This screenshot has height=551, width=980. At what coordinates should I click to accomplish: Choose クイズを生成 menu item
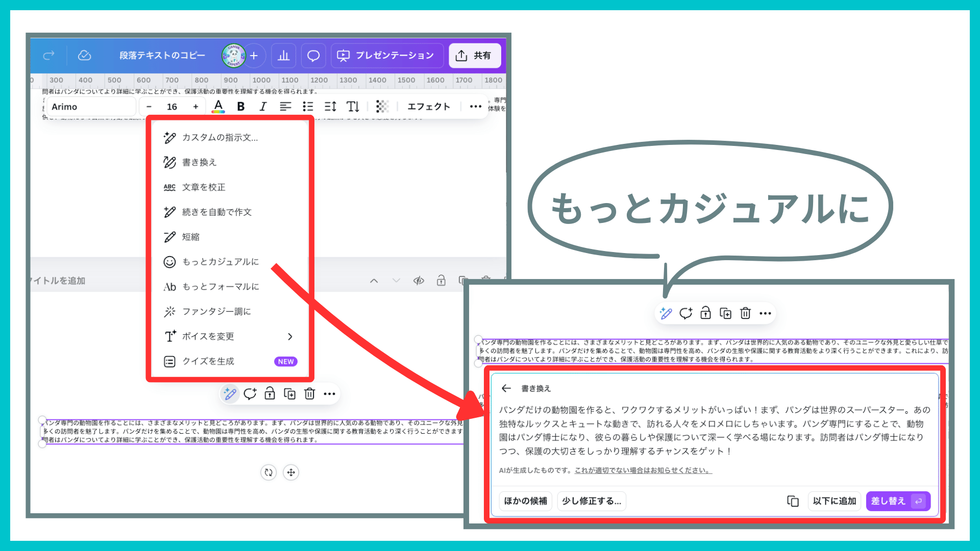(230, 361)
